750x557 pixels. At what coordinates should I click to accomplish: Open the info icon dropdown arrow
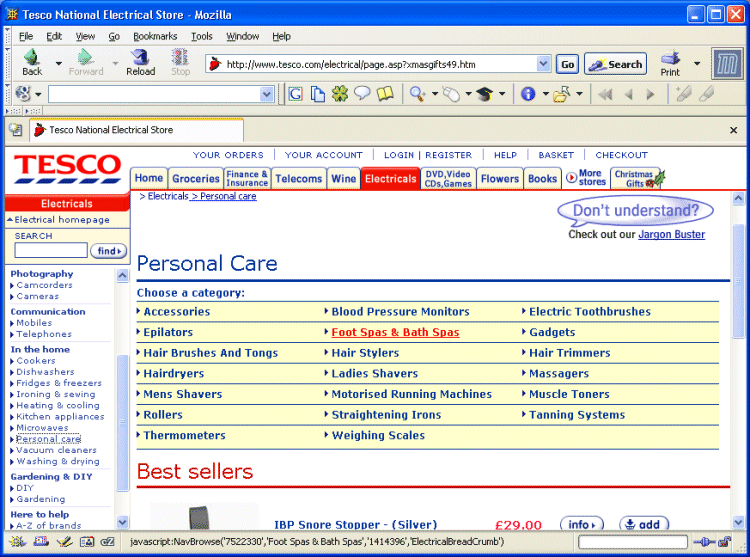click(x=545, y=94)
